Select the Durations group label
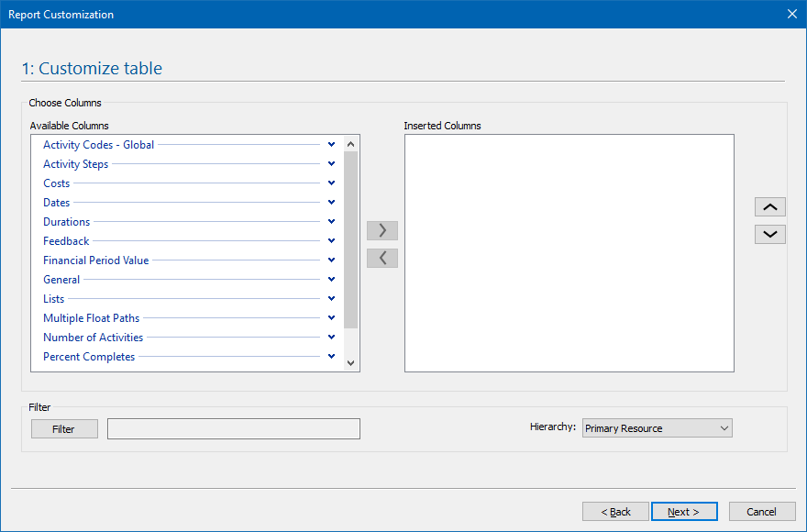Viewport: 807px width, 532px height. point(67,222)
